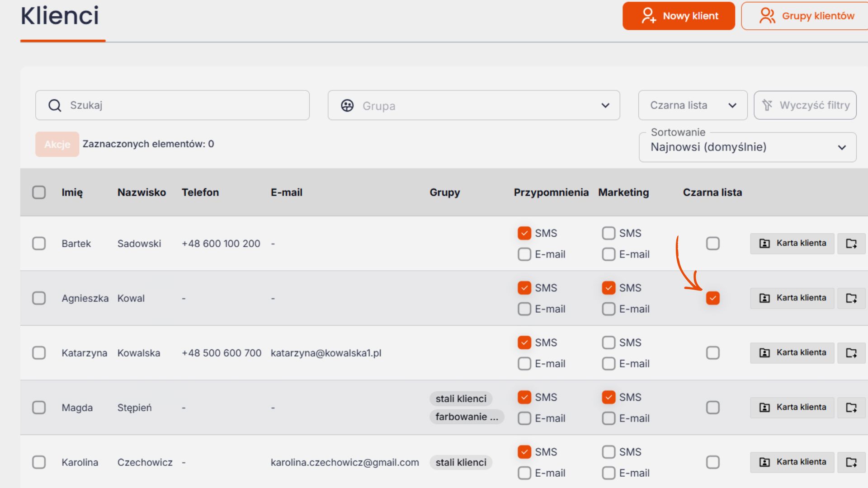Click the Nowy klient button
This screenshot has height=488, width=868.
click(679, 16)
